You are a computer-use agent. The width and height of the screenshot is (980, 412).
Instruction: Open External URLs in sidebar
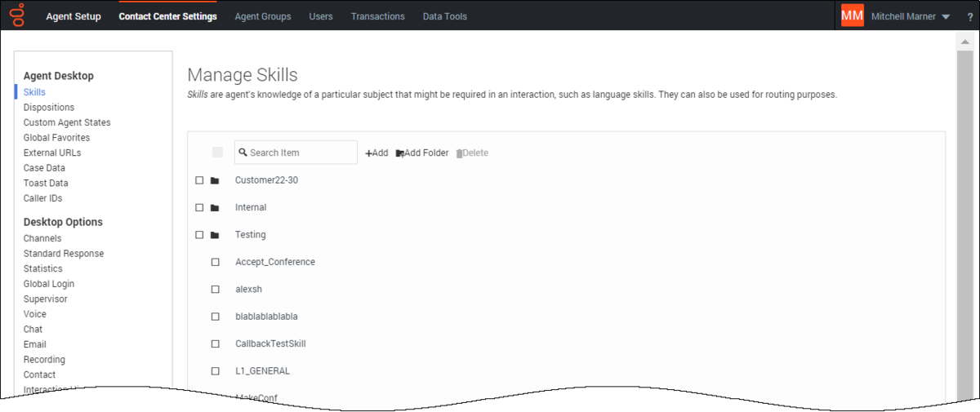[x=52, y=153]
